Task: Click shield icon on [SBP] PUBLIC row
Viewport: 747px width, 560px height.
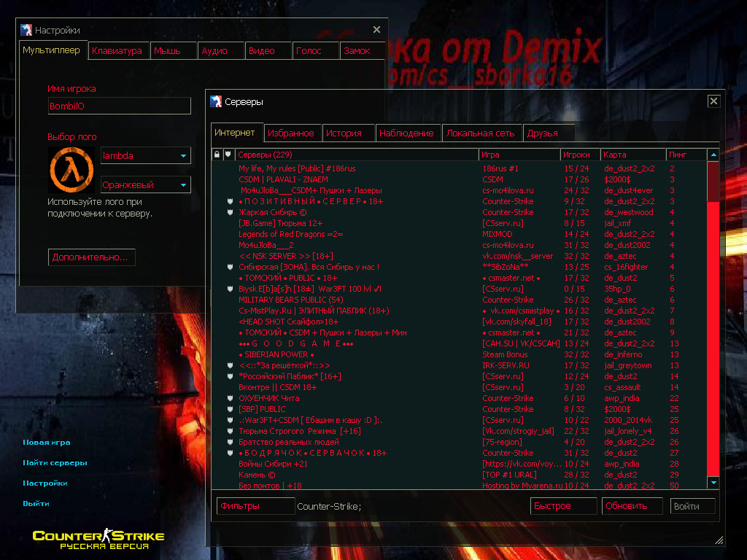Action: [x=230, y=410]
